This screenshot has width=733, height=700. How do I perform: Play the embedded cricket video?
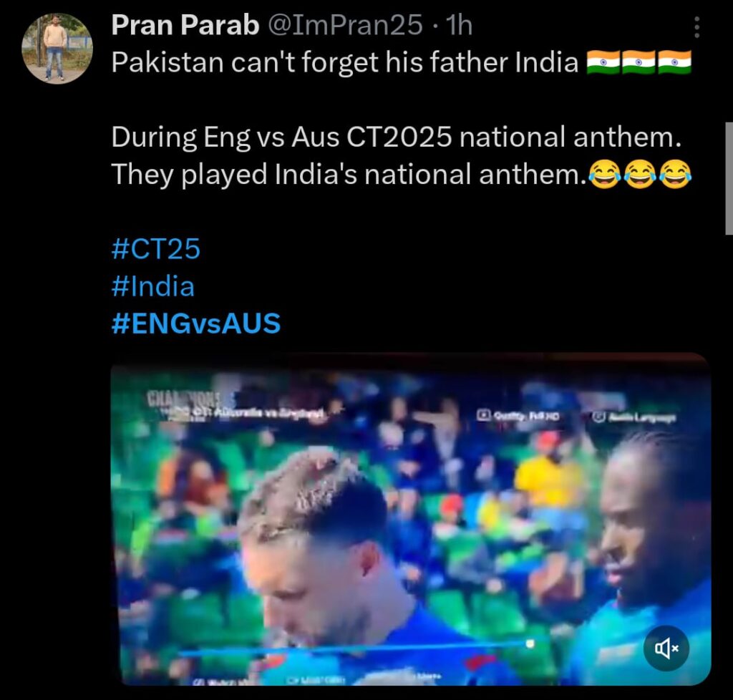click(x=410, y=520)
